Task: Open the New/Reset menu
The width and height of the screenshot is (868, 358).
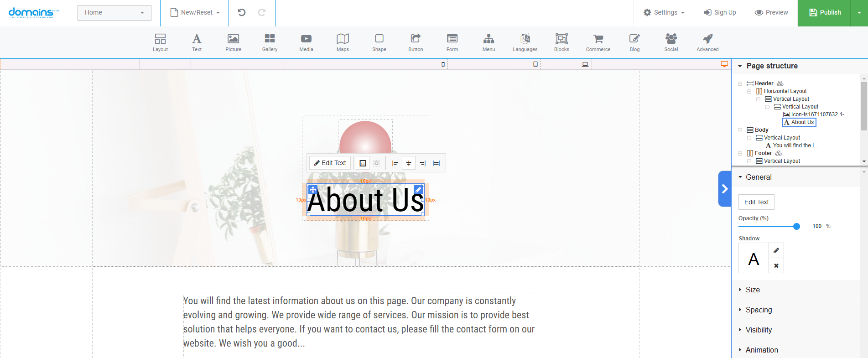Action: coord(195,12)
